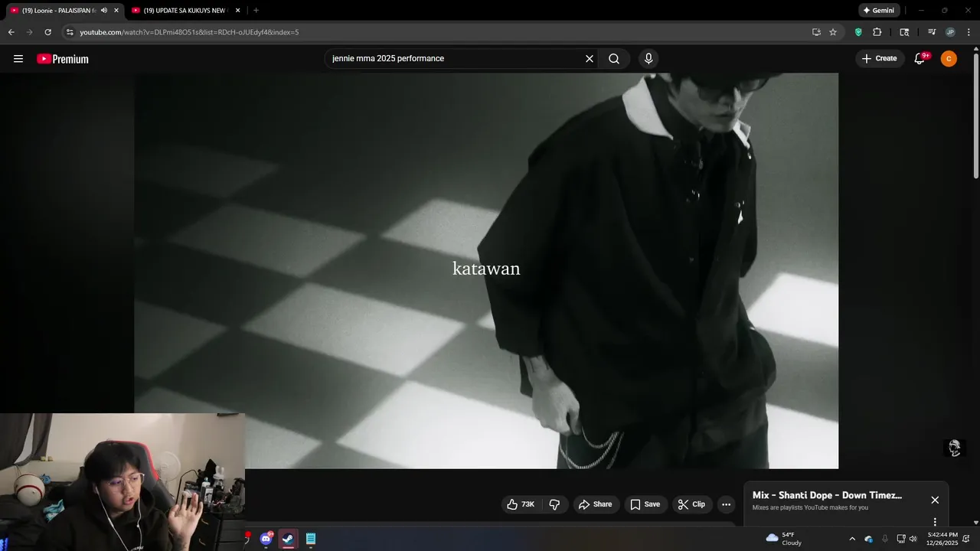Viewport: 980px width, 551px height.
Task: Open network status tray icon
Action: click(901, 539)
